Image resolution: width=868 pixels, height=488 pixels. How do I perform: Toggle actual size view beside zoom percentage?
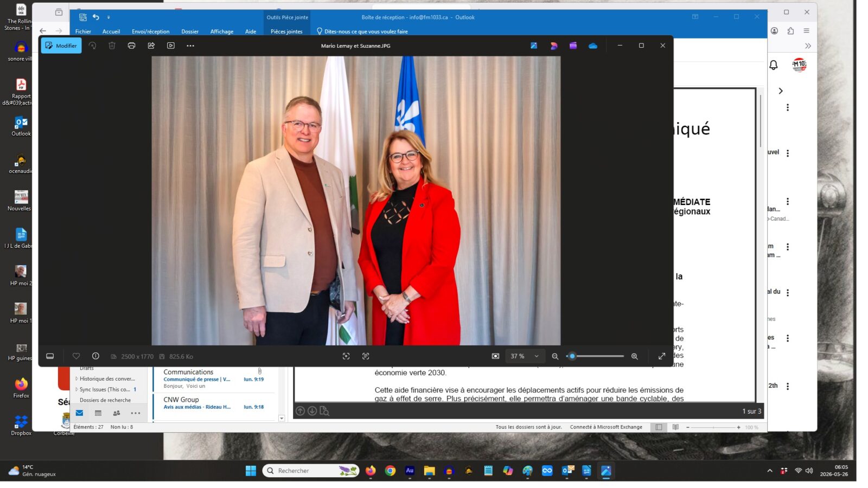click(495, 356)
